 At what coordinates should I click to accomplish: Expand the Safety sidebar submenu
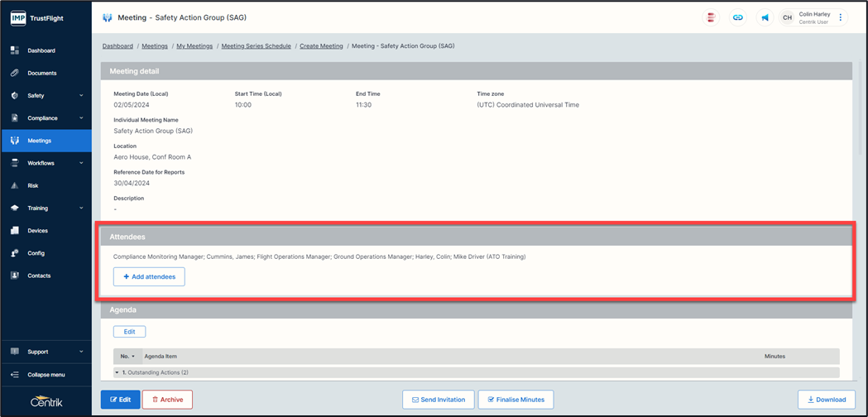(x=81, y=96)
